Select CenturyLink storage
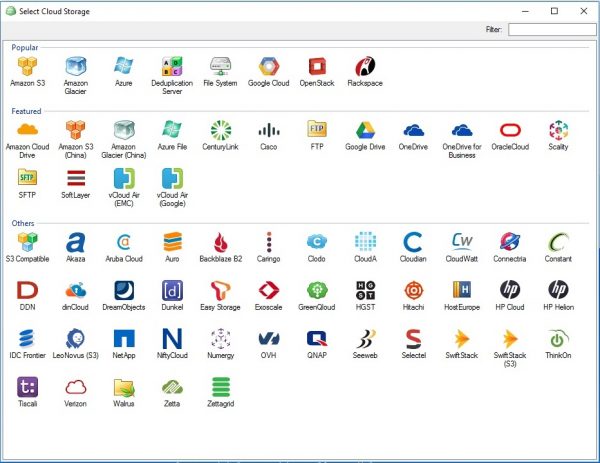This screenshot has width=600, height=463. (x=220, y=130)
